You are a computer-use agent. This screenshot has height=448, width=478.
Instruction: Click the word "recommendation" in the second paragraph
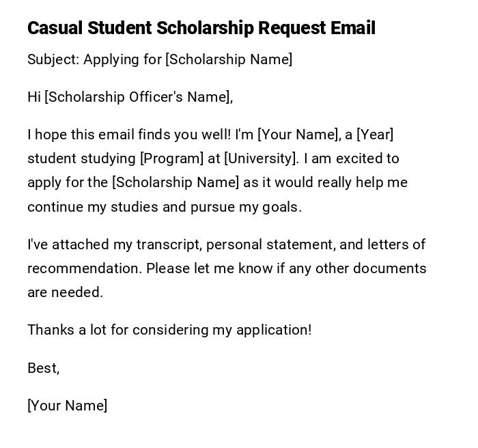(84, 268)
